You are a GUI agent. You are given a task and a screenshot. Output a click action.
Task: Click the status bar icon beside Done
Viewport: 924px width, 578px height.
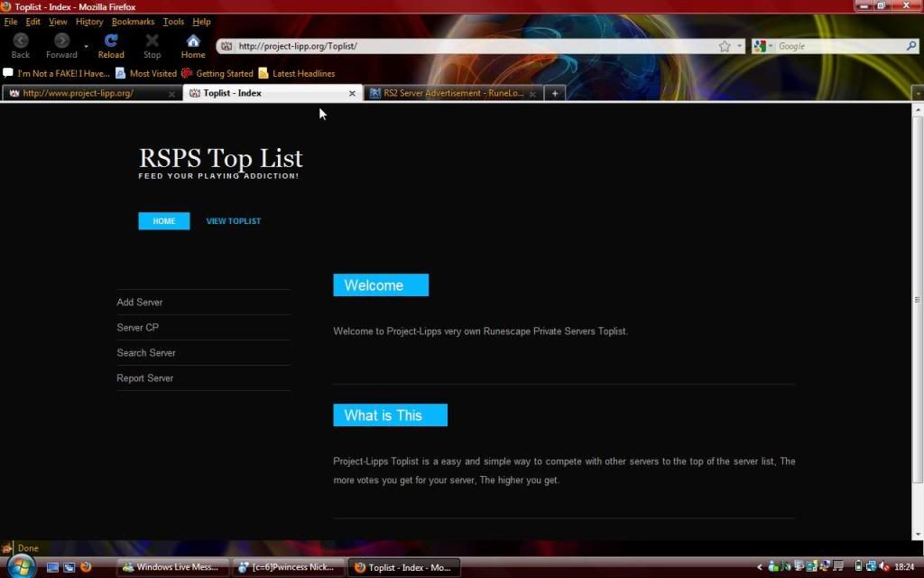7,548
